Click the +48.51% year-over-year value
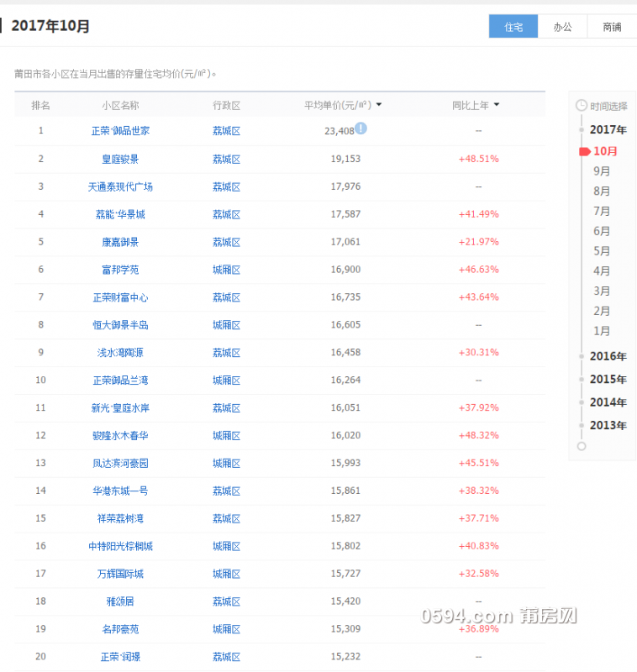 478,159
